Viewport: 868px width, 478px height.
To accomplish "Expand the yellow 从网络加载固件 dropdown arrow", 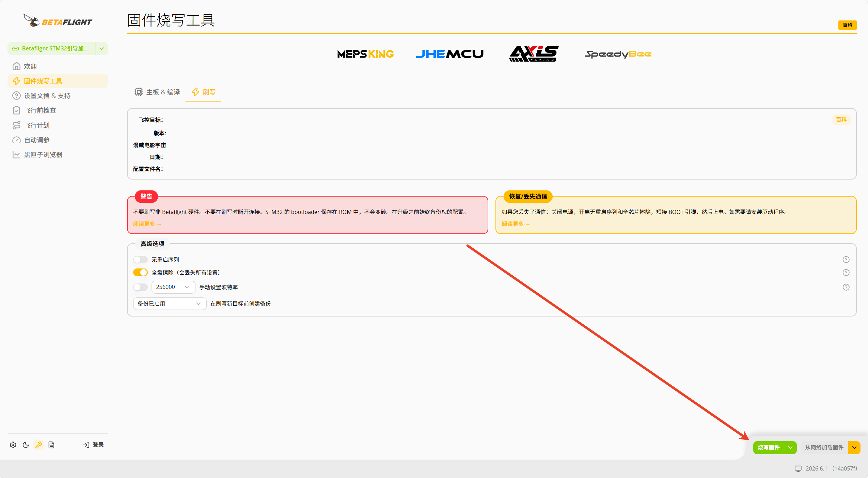I will pyautogui.click(x=854, y=448).
